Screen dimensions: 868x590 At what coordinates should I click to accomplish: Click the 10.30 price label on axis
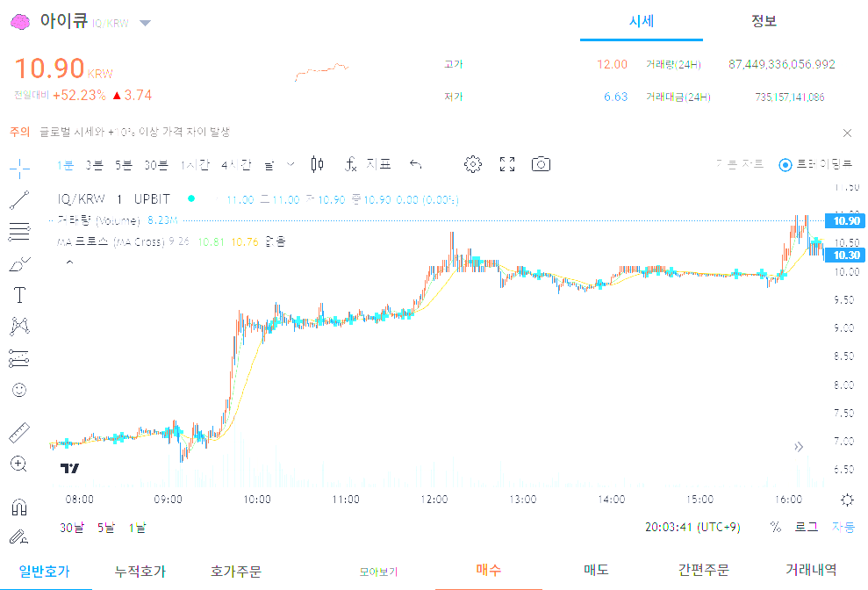[843, 255]
